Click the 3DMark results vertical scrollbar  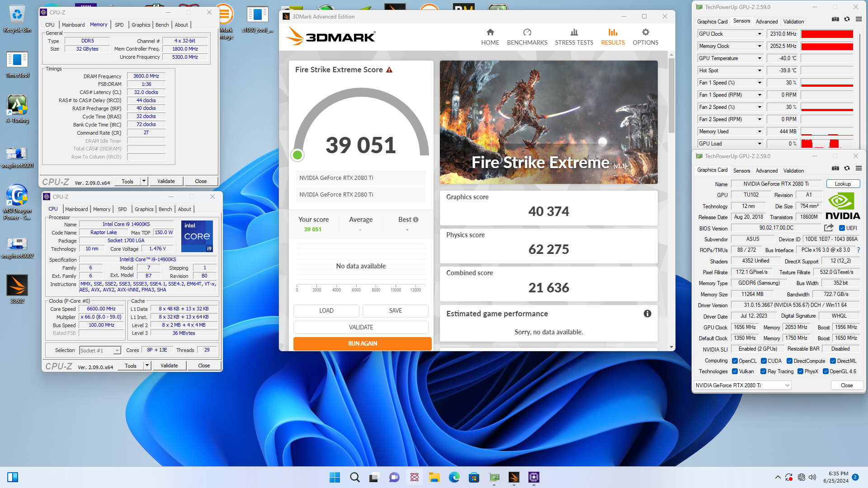[671, 96]
